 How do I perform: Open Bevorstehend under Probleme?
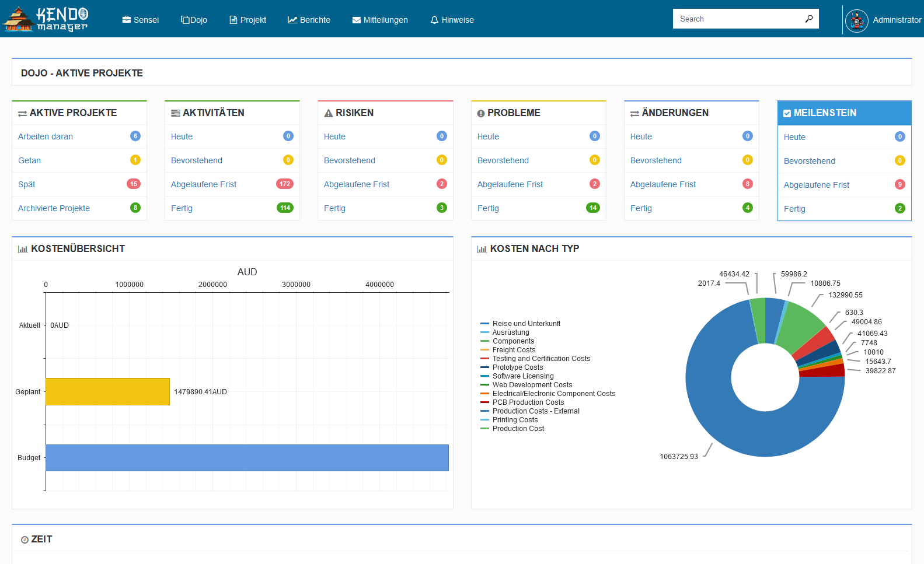[x=503, y=160]
